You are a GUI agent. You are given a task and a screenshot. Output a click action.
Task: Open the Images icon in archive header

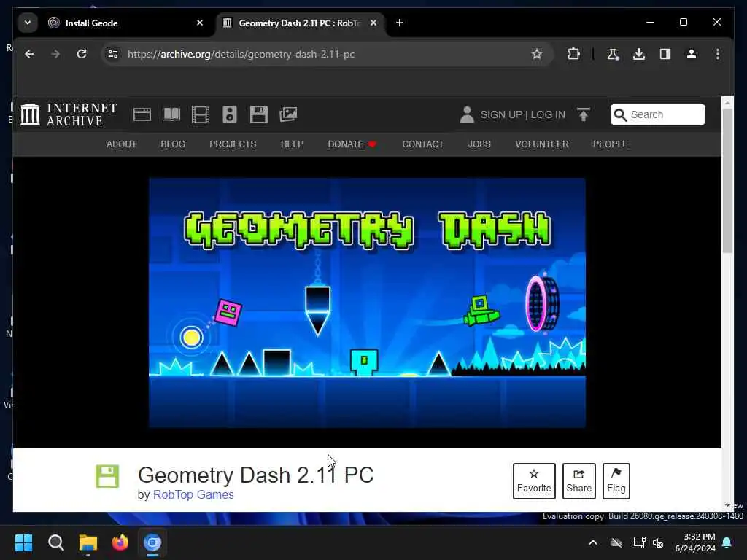(288, 114)
